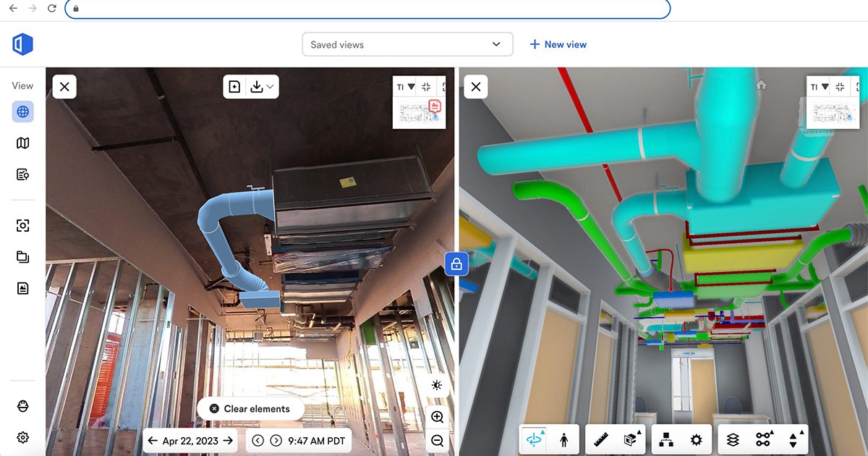This screenshot has height=456, width=868.
Task: Select the orbit navigation tool
Action: point(535,439)
